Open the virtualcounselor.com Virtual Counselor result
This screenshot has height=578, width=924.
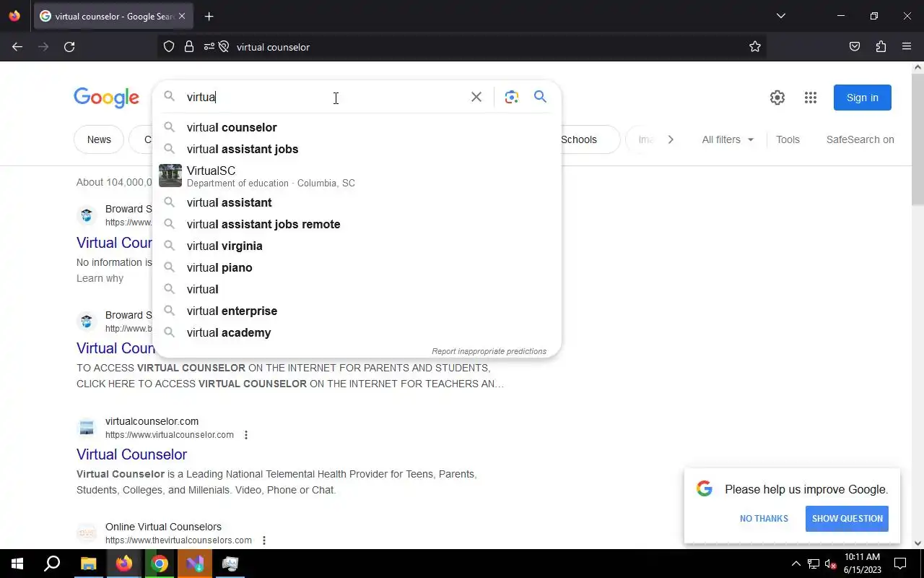[x=131, y=454]
